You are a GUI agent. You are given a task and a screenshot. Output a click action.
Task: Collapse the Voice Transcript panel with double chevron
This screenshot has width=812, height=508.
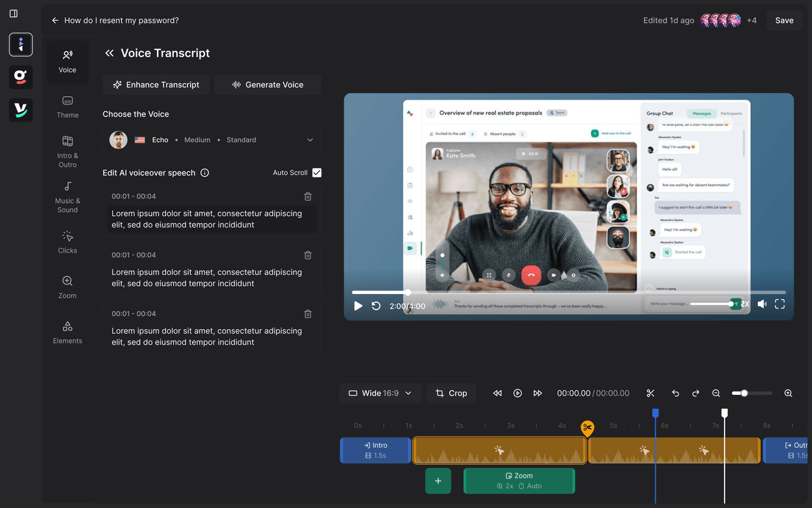[x=109, y=53]
